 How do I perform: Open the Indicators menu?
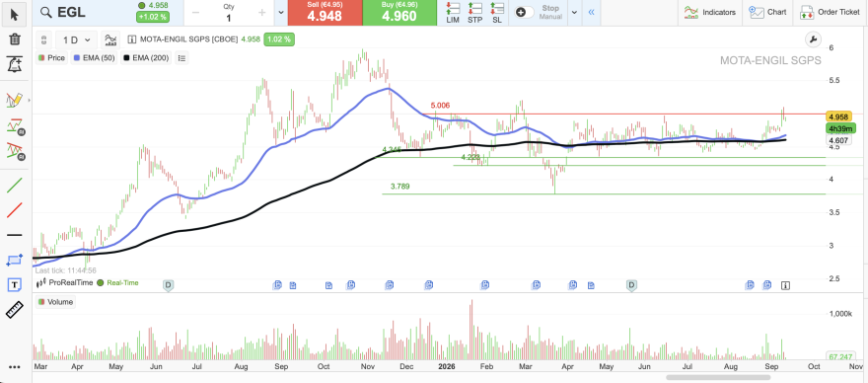coord(709,12)
